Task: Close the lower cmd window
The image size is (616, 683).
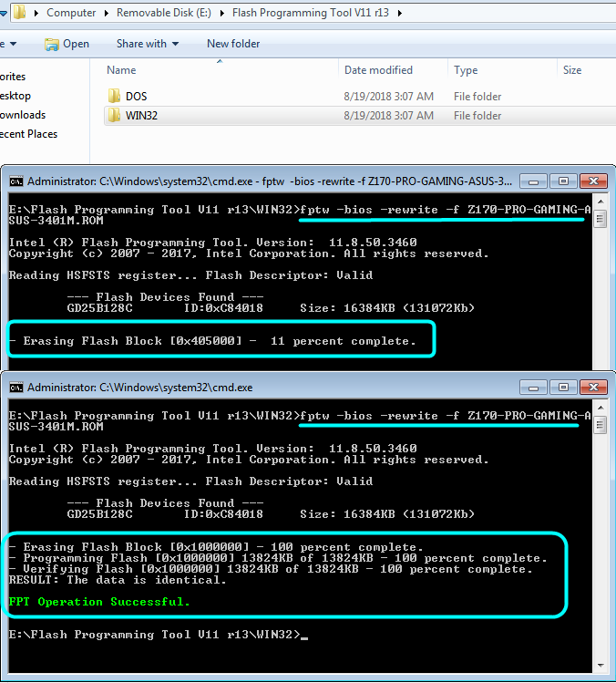Action: (593, 388)
